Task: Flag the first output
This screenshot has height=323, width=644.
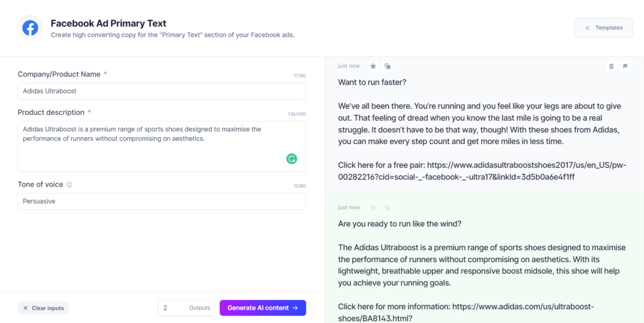Action: [625, 66]
